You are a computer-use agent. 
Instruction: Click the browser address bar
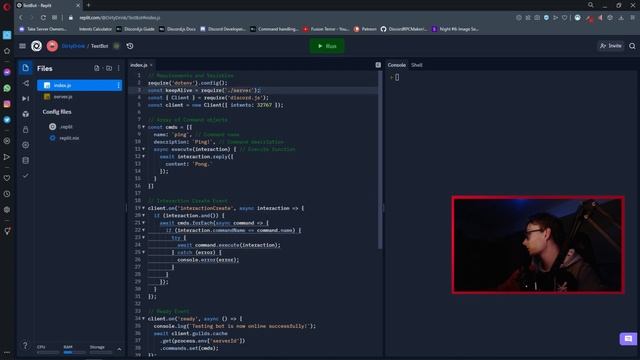tap(286, 18)
